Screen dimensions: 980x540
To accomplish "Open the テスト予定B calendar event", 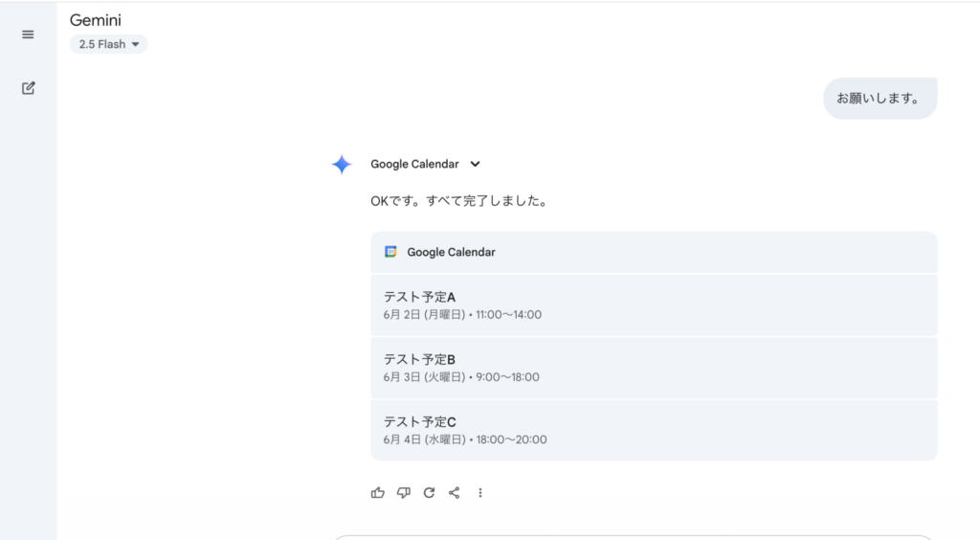I will [x=654, y=368].
